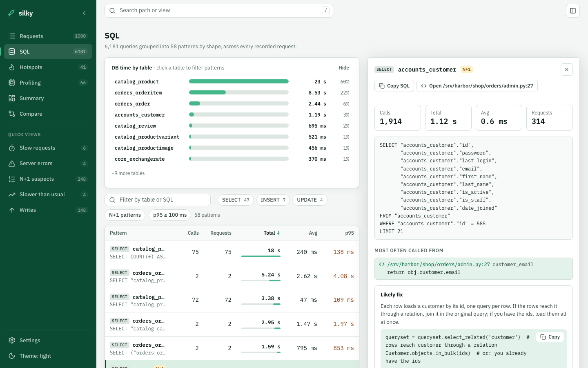Enable the N+1 patterns filter

click(125, 215)
